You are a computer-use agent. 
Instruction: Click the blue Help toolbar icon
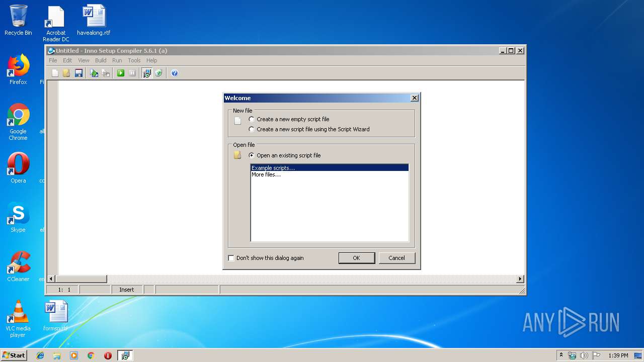pos(175,73)
